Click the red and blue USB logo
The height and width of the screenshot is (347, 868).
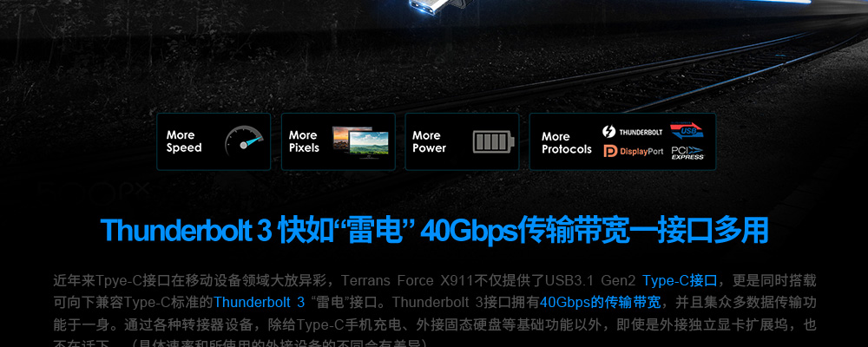[x=687, y=130]
